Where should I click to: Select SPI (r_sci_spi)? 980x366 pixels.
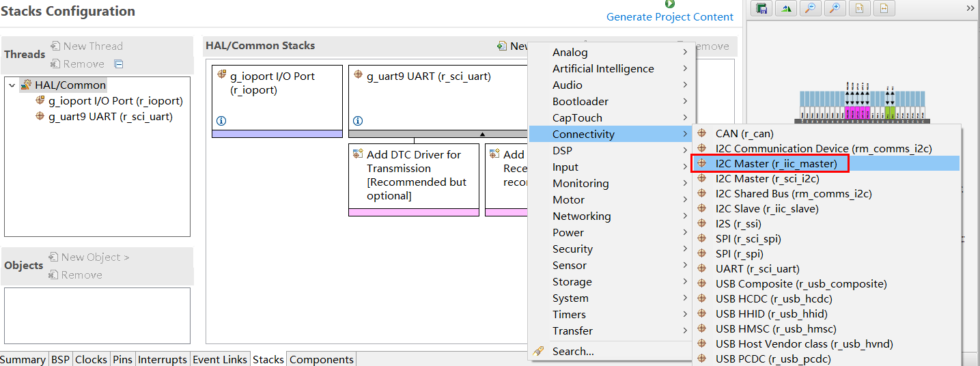826,238
